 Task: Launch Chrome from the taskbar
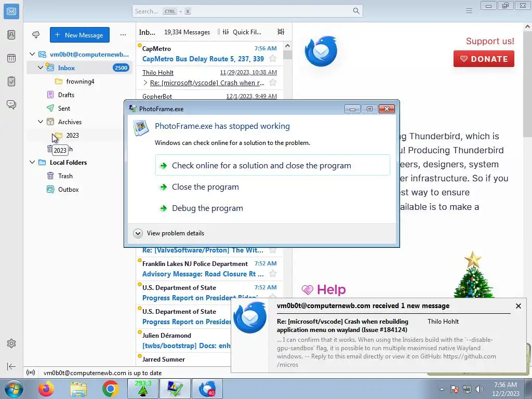(110, 389)
